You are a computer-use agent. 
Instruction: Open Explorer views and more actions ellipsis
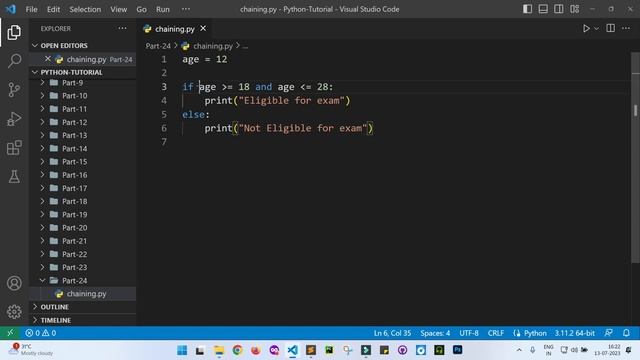pos(122,28)
